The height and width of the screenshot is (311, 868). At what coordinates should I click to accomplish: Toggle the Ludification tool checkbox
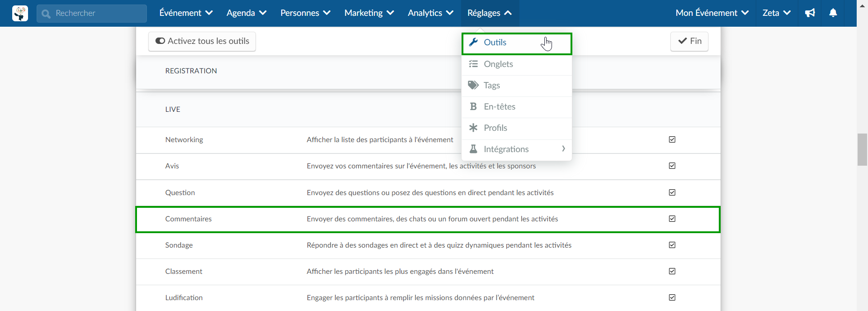[x=672, y=297]
